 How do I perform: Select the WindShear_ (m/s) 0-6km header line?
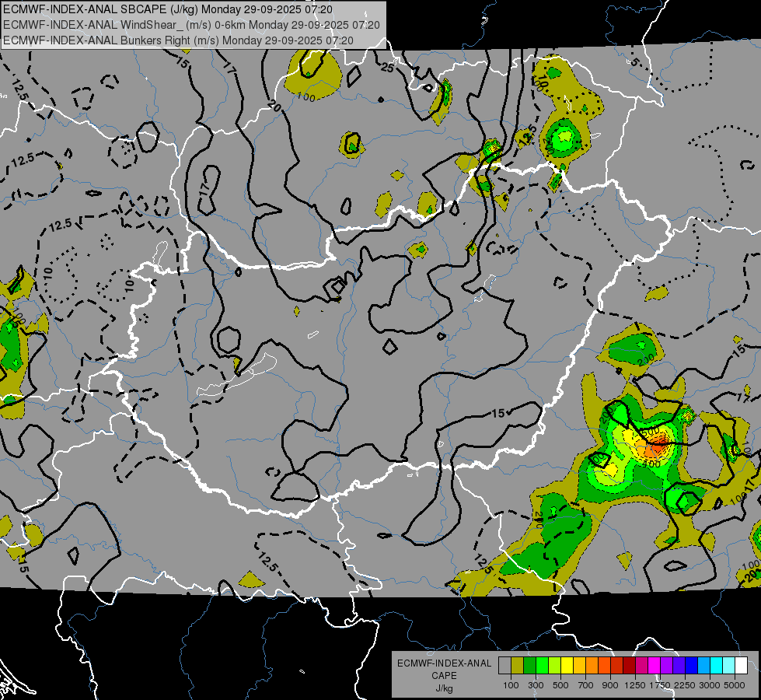pyautogui.click(x=192, y=25)
